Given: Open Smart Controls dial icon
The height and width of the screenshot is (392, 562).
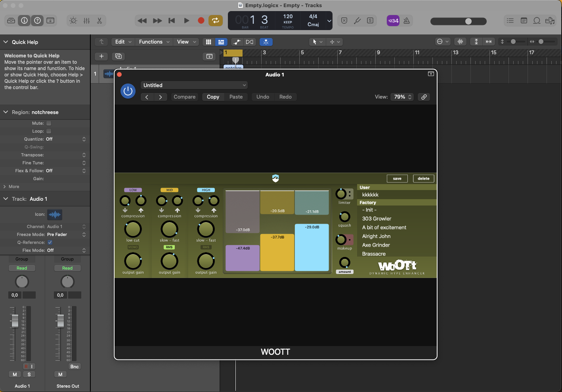Looking at the screenshot, I should (x=73, y=21).
